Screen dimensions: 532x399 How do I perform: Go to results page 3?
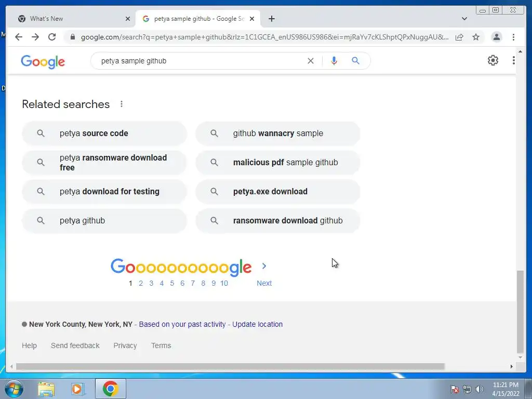click(151, 283)
